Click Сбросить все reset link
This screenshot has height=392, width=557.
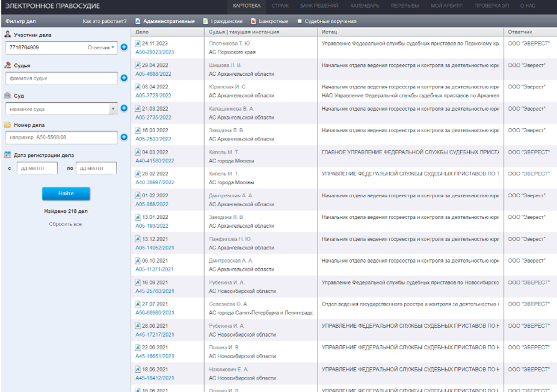65,224
